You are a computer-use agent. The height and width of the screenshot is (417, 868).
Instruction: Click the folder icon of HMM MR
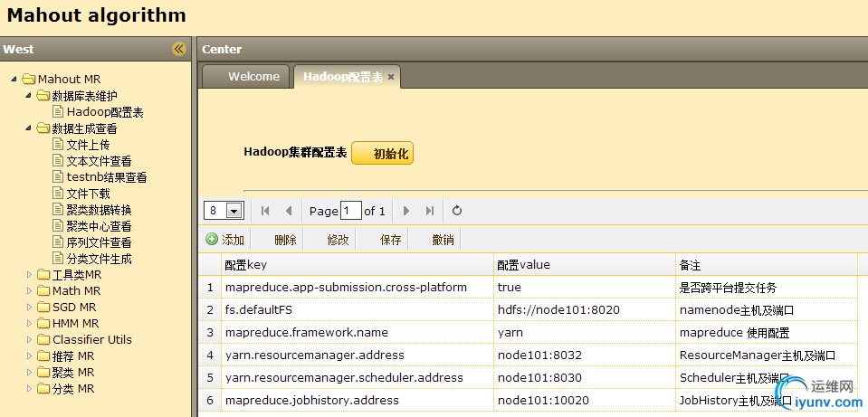click(43, 324)
